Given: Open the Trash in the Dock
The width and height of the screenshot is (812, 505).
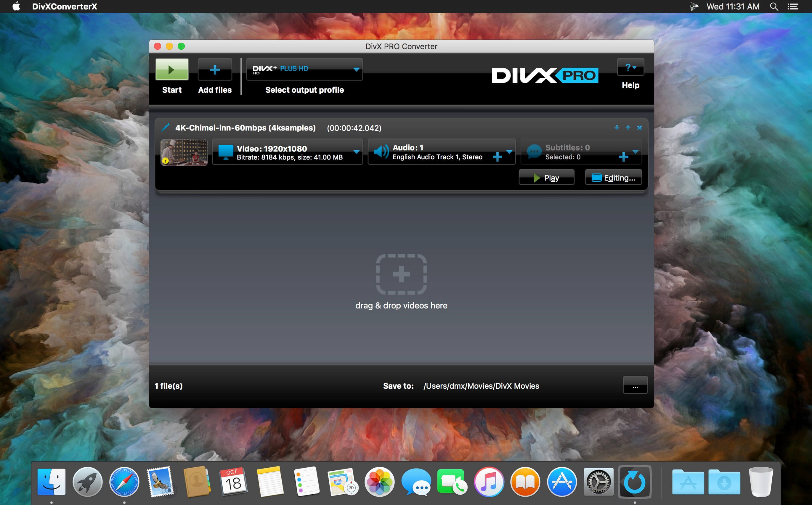Looking at the screenshot, I should [x=761, y=482].
